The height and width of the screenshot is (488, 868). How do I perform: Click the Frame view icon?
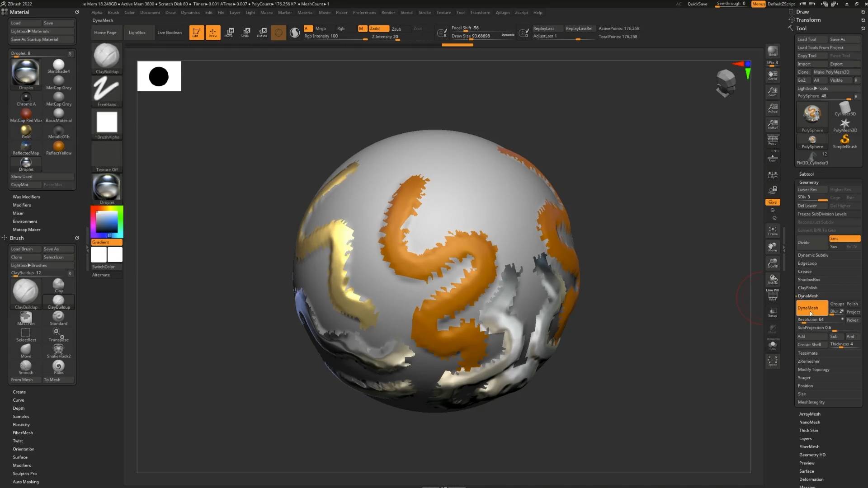tap(773, 231)
